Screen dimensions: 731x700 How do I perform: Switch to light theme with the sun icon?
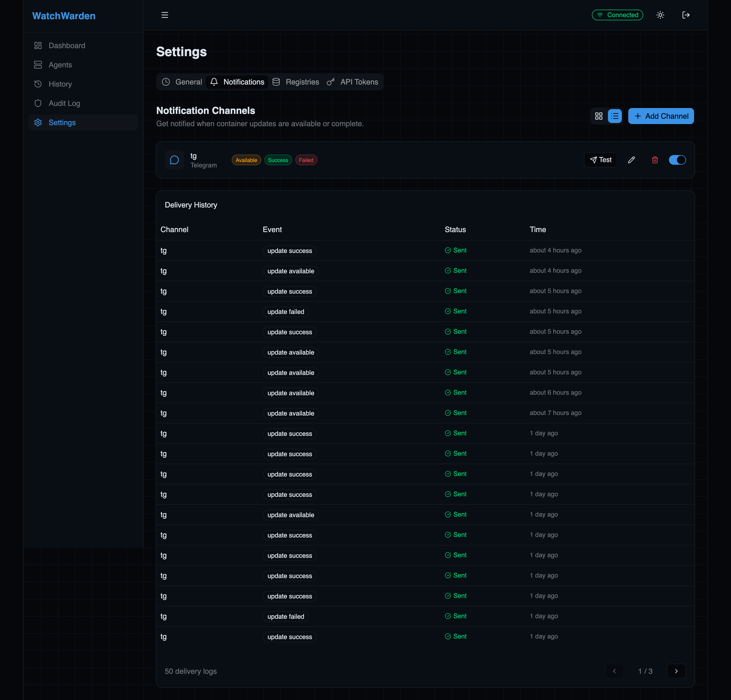(x=660, y=15)
